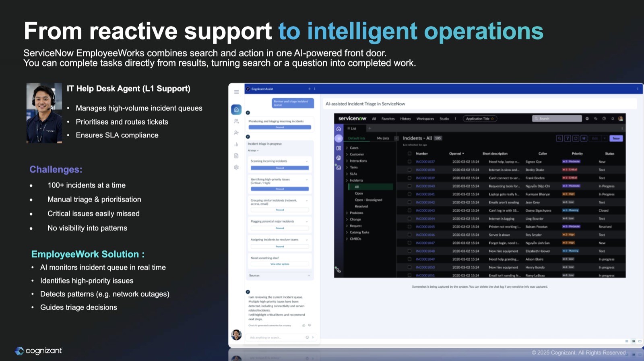The height and width of the screenshot is (361, 644).
Task: Expand the Interactions tree node
Action: [347, 161]
